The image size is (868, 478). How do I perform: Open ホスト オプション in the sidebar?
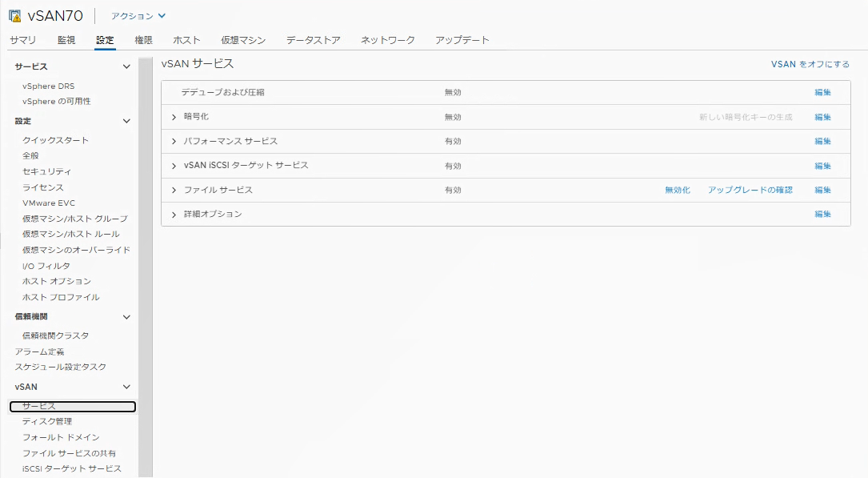[x=57, y=281]
